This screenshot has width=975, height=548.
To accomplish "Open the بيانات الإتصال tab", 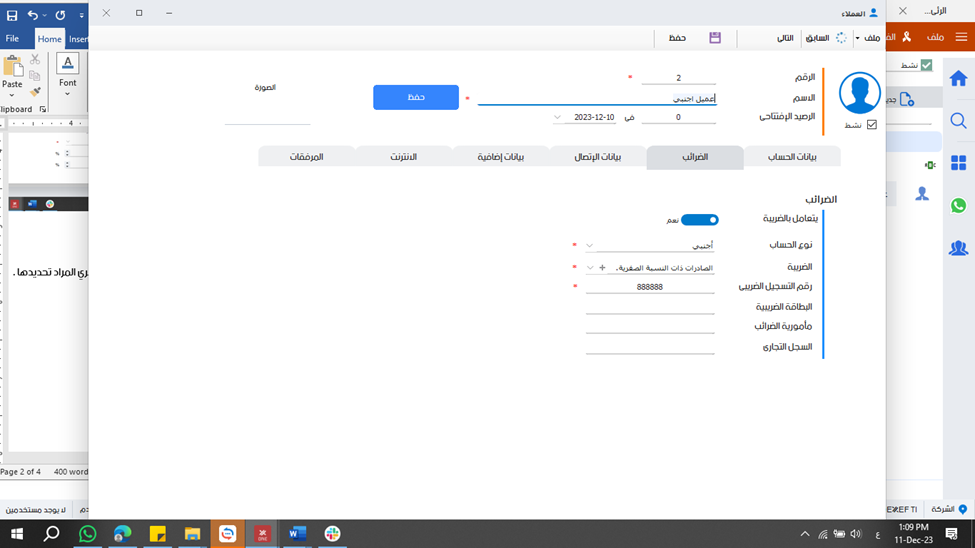I will [x=597, y=158].
